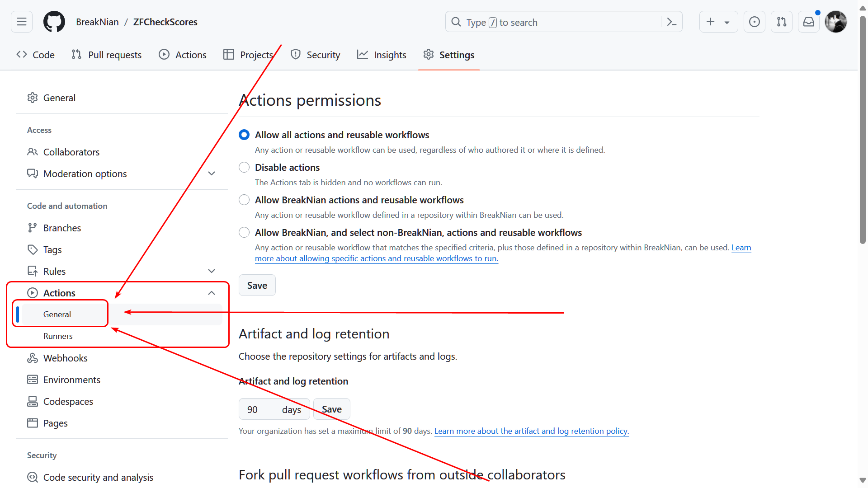Click the Security shield icon

[296, 55]
